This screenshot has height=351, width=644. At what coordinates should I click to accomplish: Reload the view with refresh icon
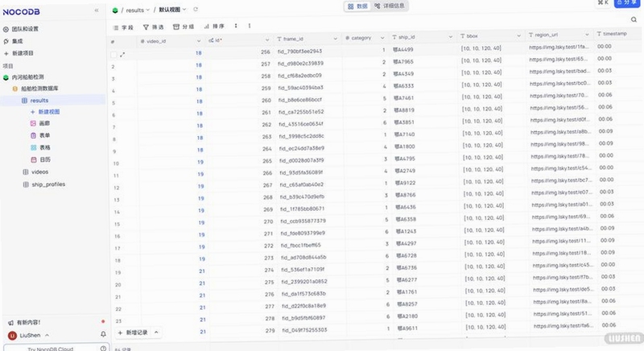pyautogui.click(x=196, y=10)
